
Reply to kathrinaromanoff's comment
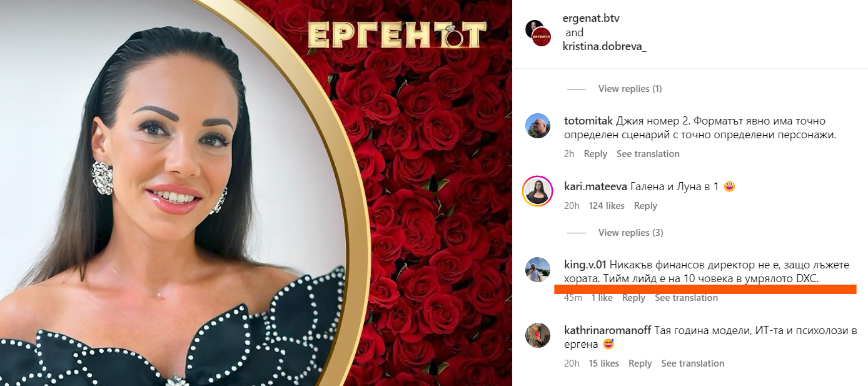[x=640, y=363]
